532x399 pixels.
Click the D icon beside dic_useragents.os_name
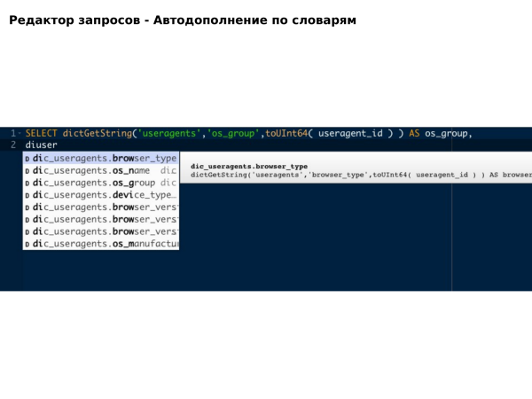[27, 170]
